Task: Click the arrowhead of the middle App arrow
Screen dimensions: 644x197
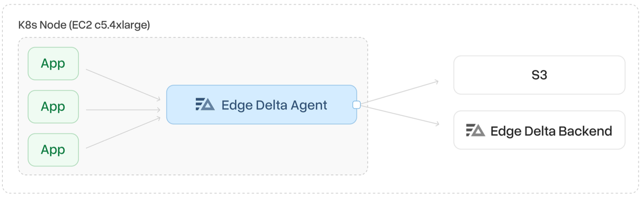Action: pos(159,109)
